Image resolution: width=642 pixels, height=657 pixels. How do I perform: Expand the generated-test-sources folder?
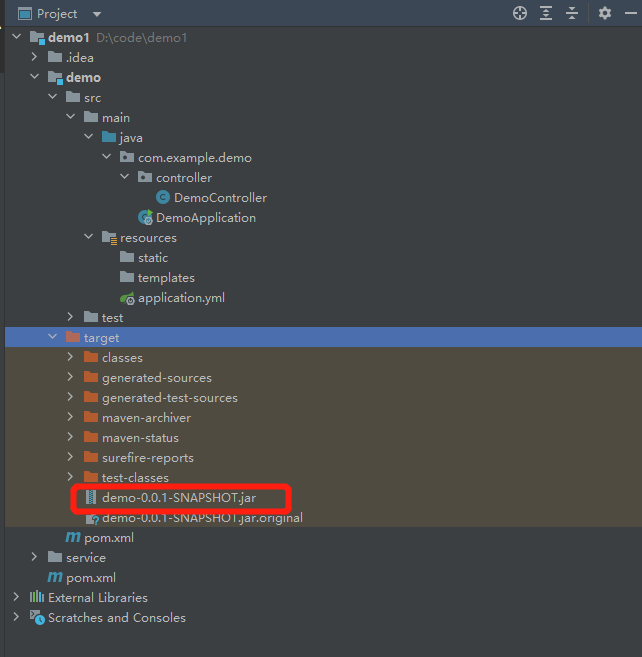click(70, 397)
